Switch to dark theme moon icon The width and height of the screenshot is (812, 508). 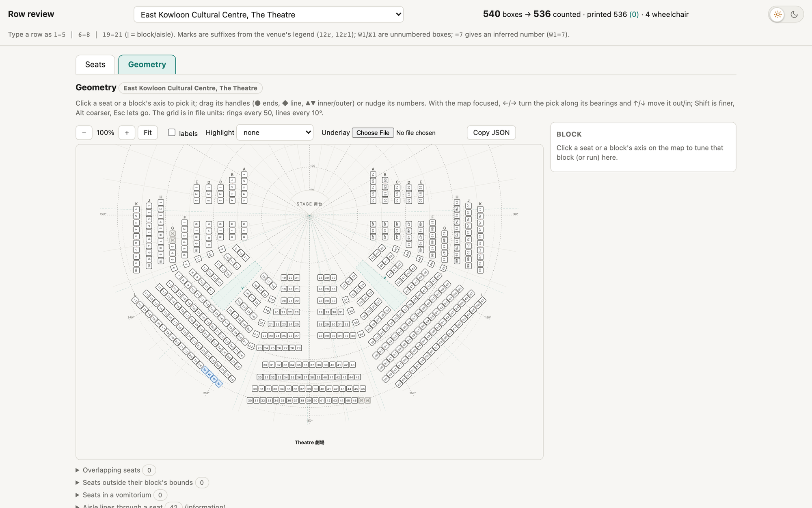point(794,15)
